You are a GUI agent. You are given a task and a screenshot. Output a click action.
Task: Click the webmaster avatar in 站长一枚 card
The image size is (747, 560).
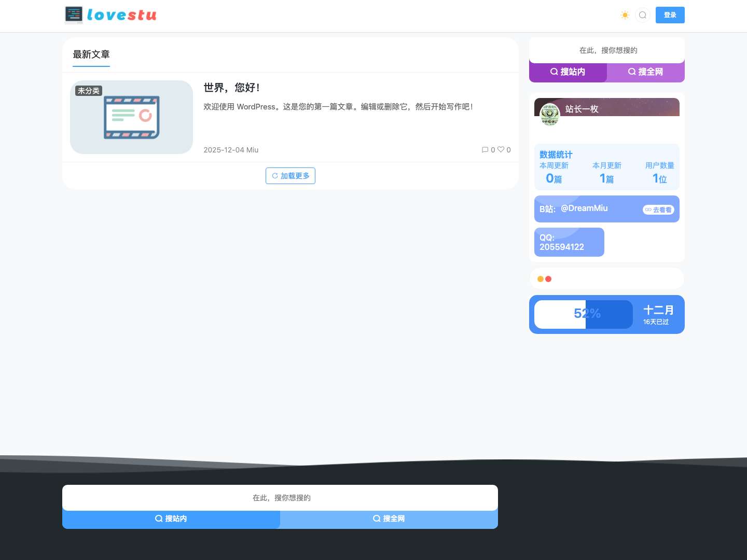549,115
